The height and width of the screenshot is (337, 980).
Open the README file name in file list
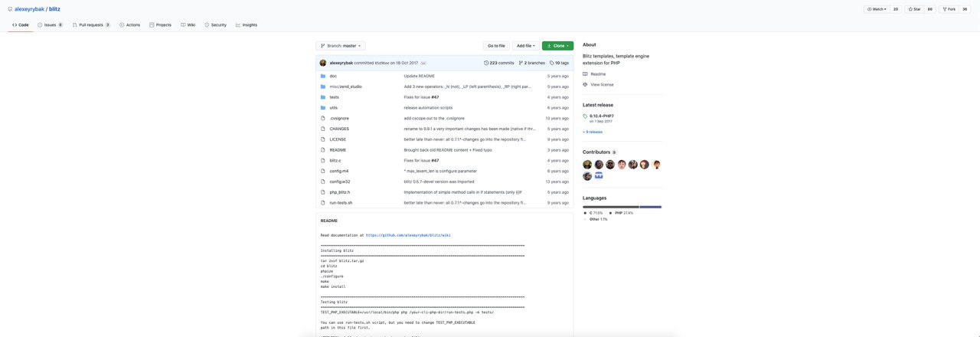pos(338,150)
